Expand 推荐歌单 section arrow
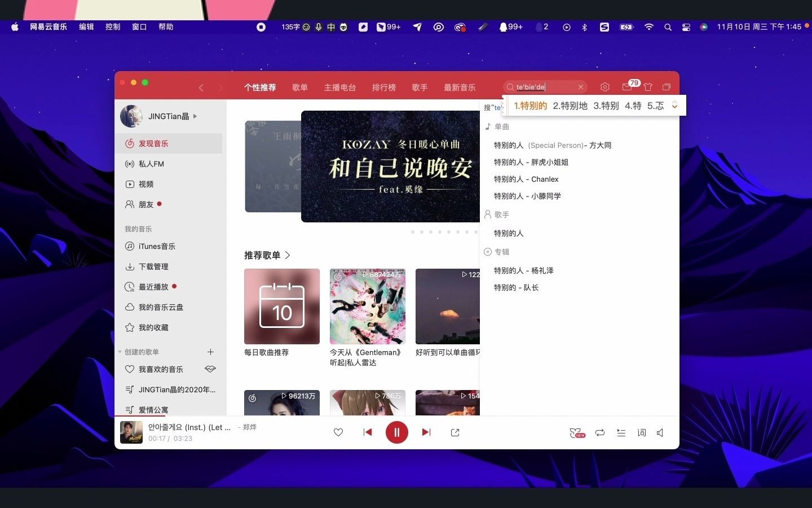Image resolution: width=812 pixels, height=508 pixels. coord(288,255)
